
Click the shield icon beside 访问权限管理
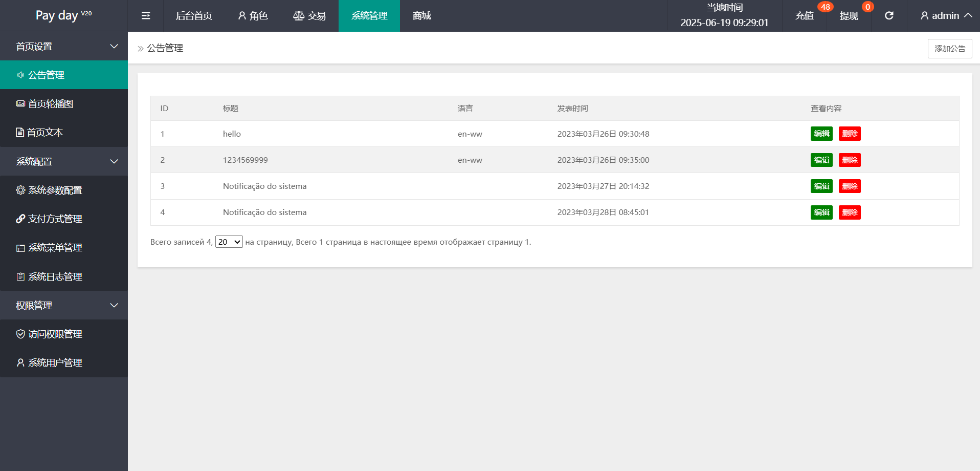(20, 334)
